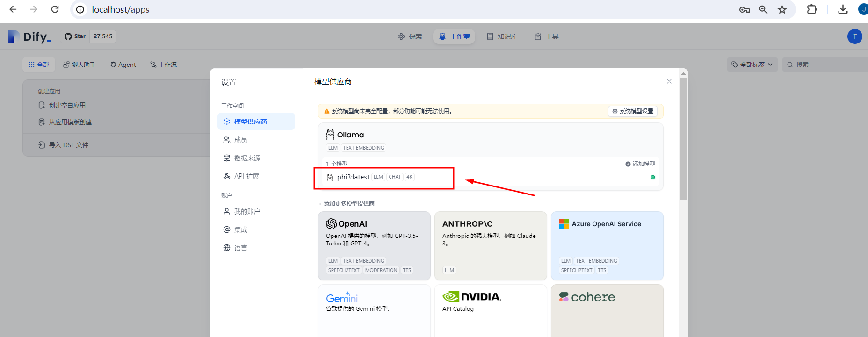Open 集成 in settings sidebar
This screenshot has width=868, height=337.
[256, 229]
